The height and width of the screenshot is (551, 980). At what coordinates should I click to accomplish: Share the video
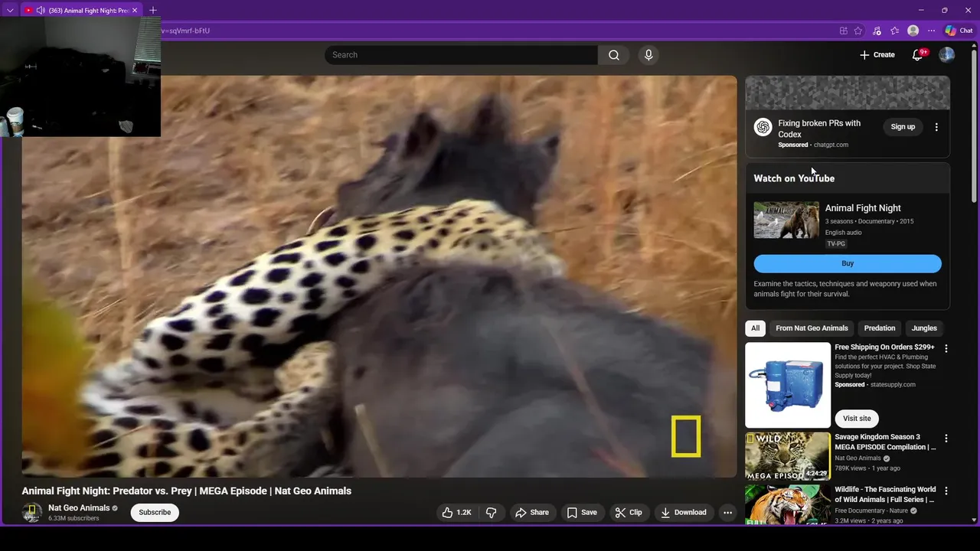531,513
